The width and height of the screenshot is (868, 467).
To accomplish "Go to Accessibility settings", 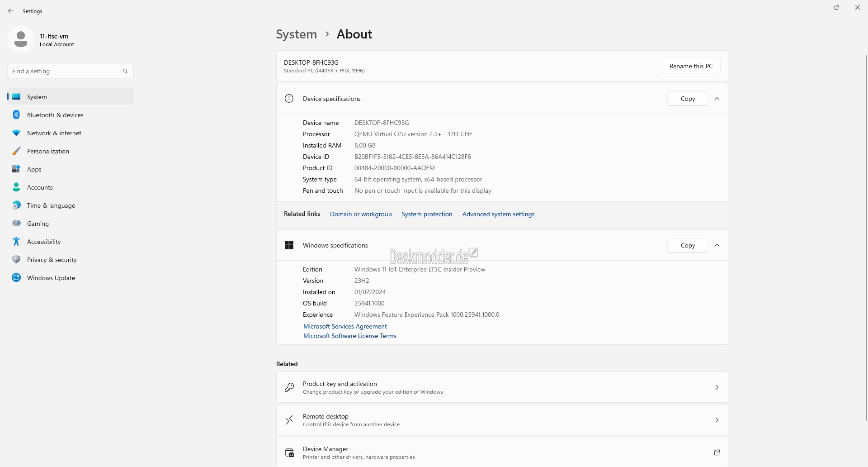I will 71,242.
